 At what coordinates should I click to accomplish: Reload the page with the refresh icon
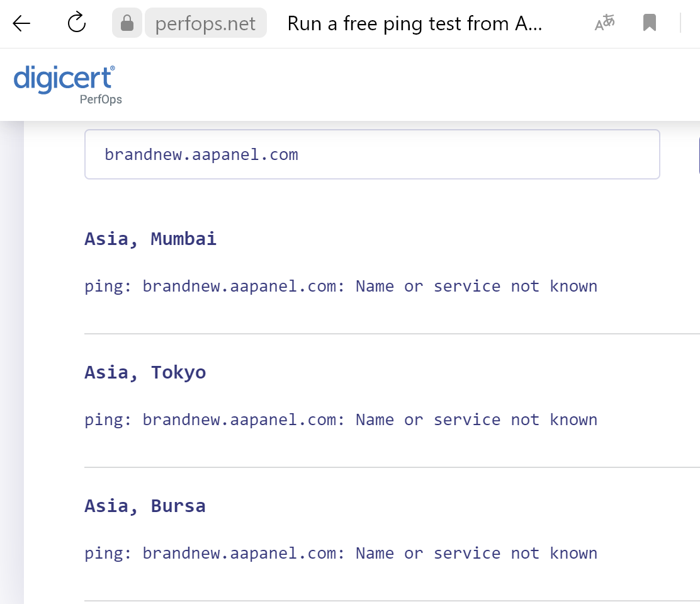[76, 24]
